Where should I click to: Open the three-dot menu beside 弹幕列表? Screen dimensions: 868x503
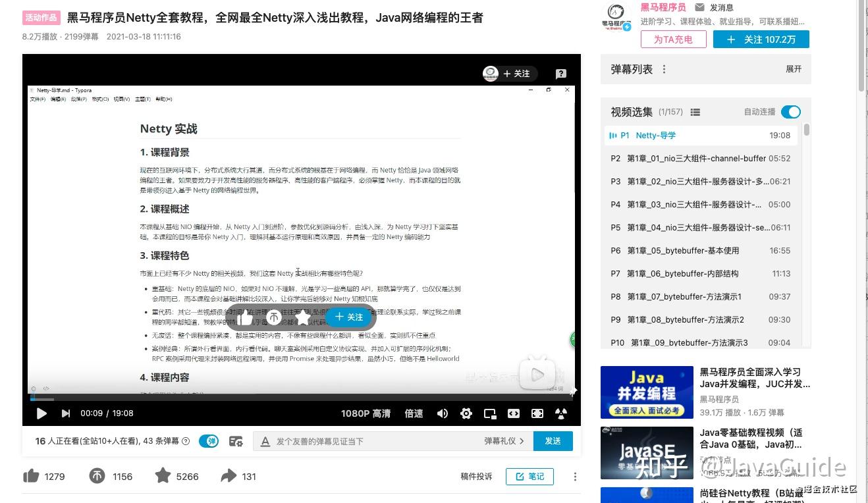pos(665,68)
